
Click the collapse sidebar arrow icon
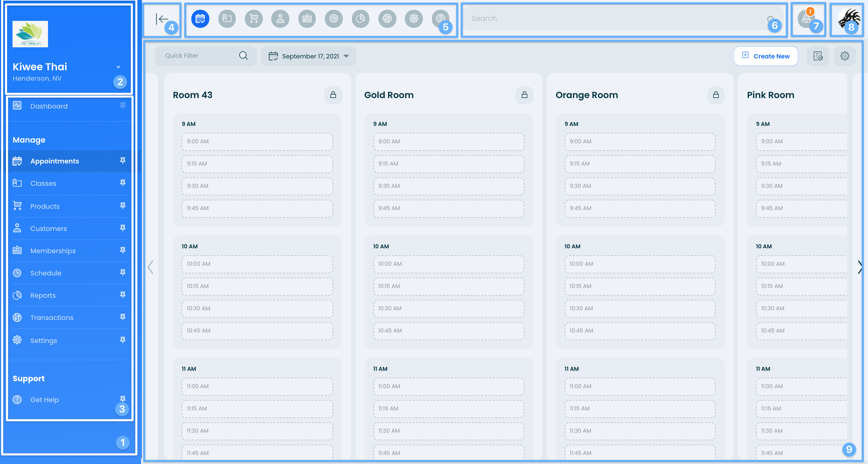162,19
